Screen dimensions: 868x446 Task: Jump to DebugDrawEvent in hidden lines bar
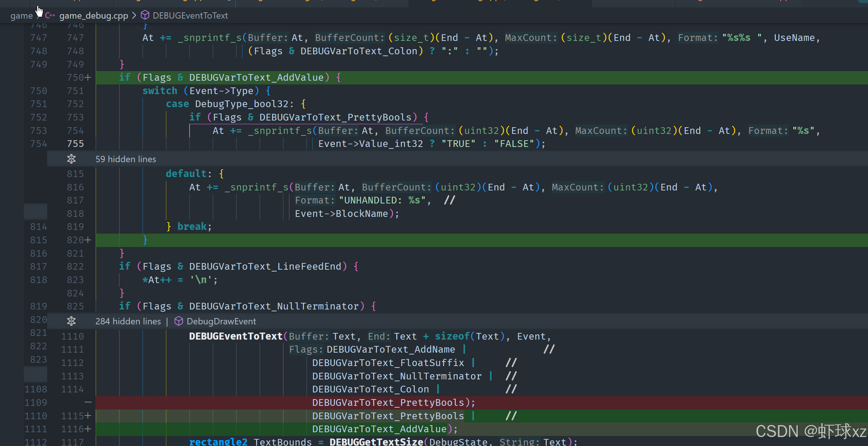tap(221, 321)
